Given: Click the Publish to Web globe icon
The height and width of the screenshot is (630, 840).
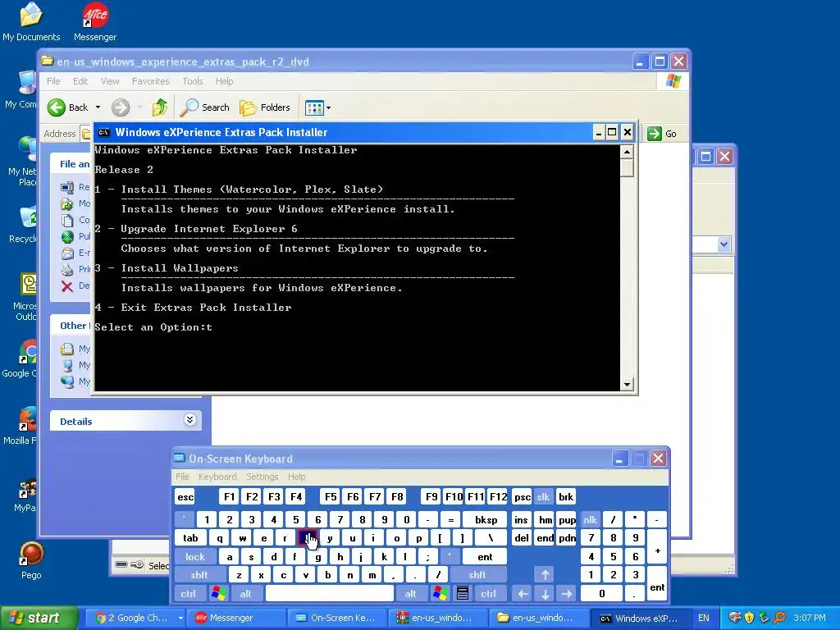Looking at the screenshot, I should (67, 237).
